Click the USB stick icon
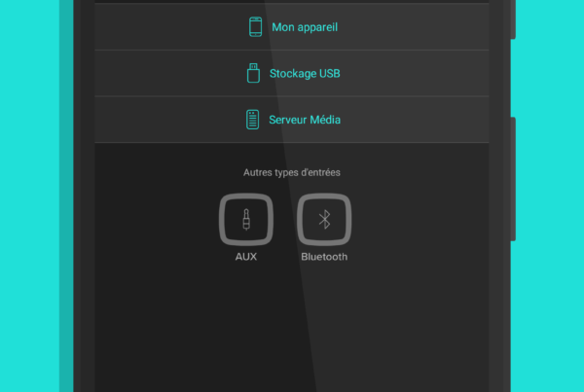The width and height of the screenshot is (584, 392). pyautogui.click(x=253, y=73)
